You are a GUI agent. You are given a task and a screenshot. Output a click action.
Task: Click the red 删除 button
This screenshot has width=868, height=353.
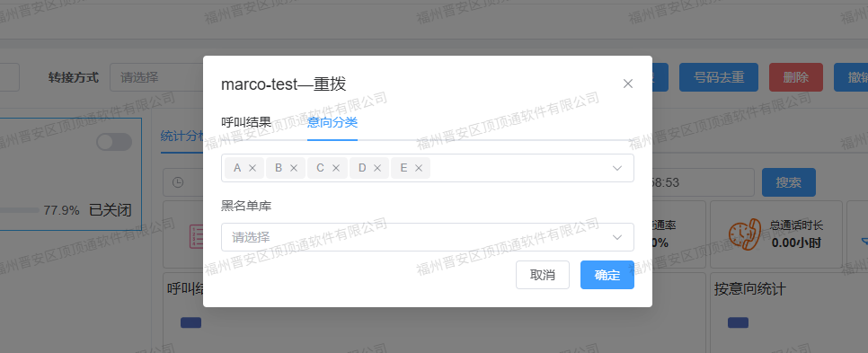[796, 77]
